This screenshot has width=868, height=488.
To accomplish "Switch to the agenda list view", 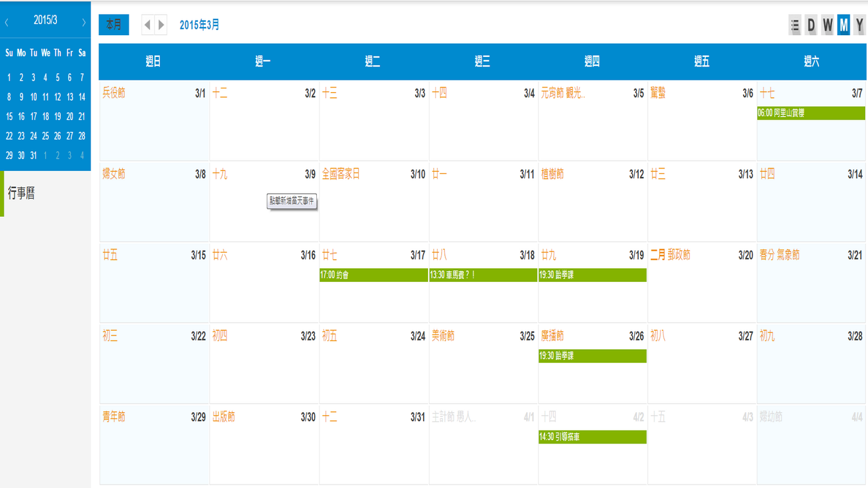I will (794, 25).
